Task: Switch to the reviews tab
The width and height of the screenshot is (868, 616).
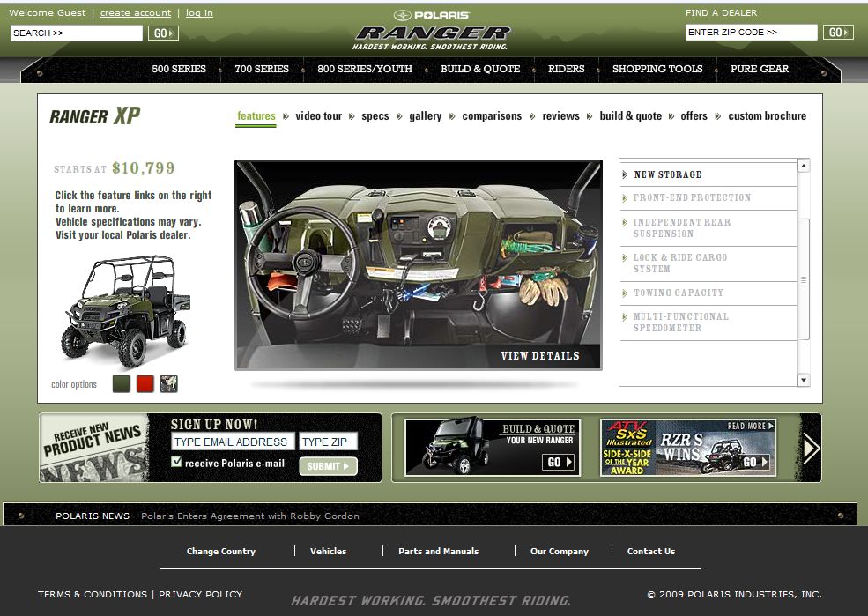Action: tap(560, 116)
